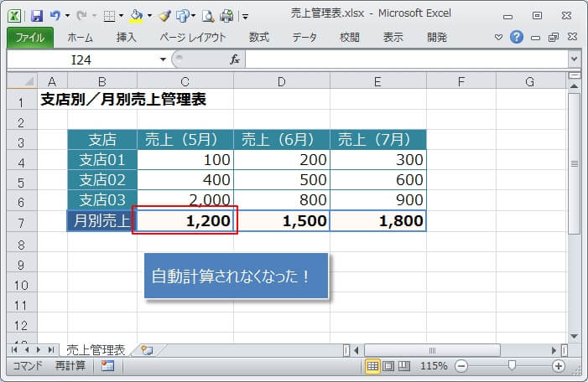Click the Quick Print printer icon
Screen dimensions: 588x382
point(226,16)
